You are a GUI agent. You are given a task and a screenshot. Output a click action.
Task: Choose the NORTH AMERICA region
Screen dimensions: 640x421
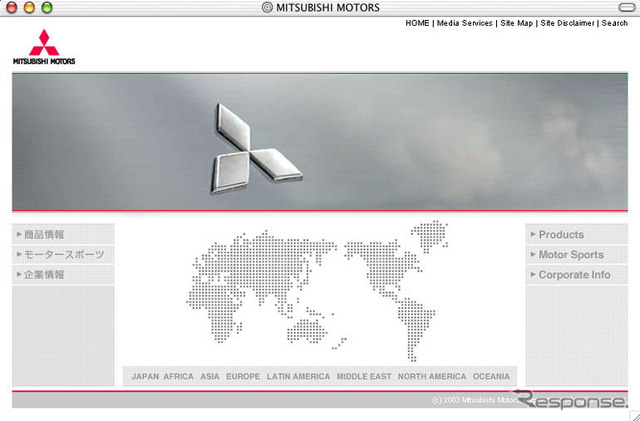tap(432, 376)
